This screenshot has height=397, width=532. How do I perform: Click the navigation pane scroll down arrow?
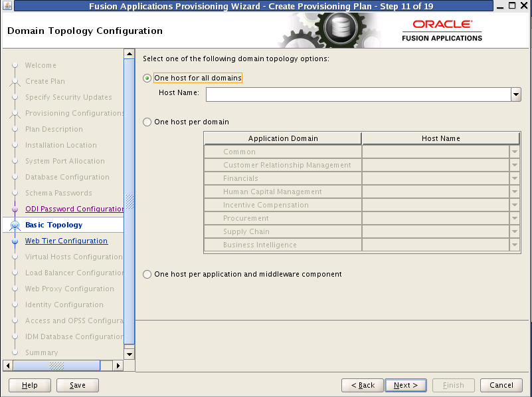130,354
